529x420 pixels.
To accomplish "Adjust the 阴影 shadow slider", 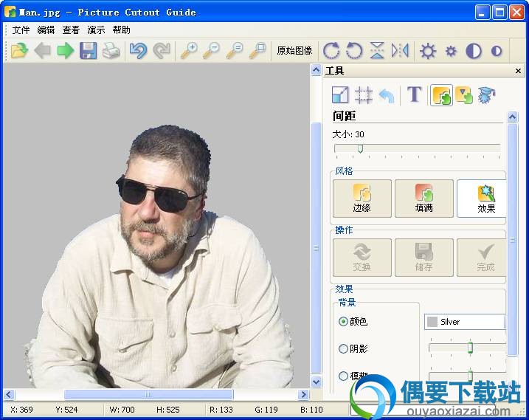I will point(470,348).
